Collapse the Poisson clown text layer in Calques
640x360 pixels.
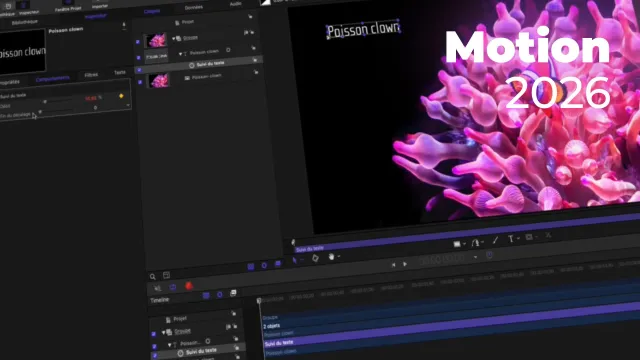click(x=180, y=54)
